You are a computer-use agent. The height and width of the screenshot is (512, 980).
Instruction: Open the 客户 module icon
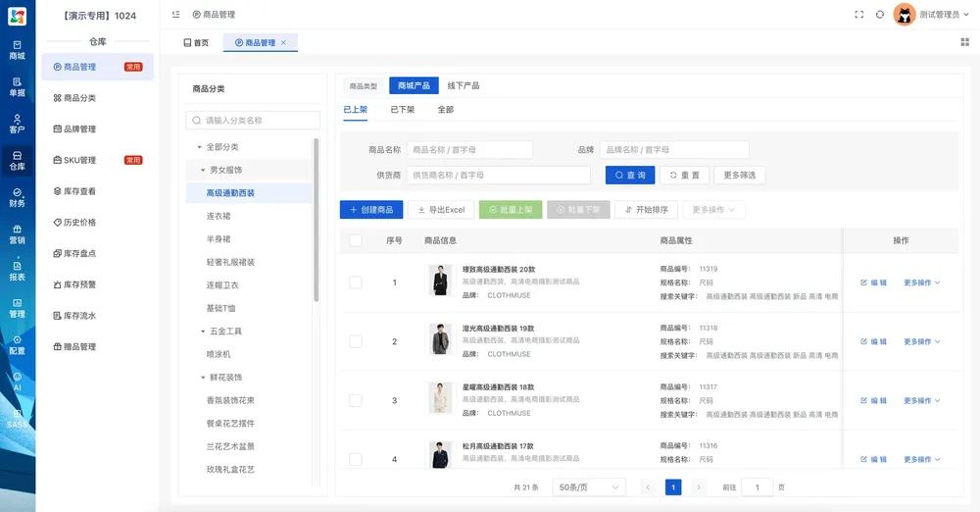point(17,124)
